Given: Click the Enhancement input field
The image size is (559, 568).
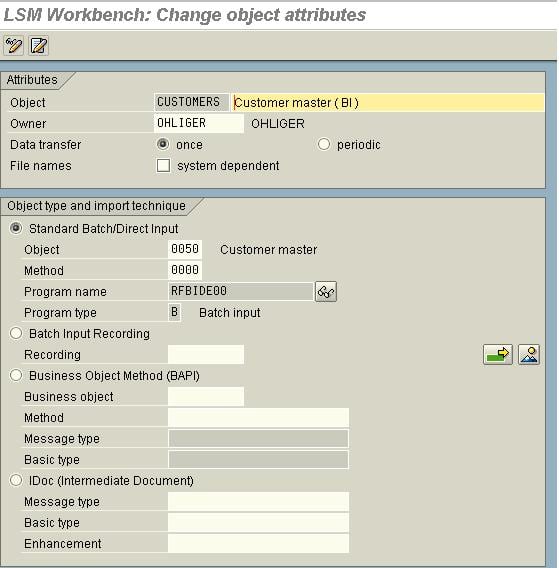Looking at the screenshot, I should point(258,543).
